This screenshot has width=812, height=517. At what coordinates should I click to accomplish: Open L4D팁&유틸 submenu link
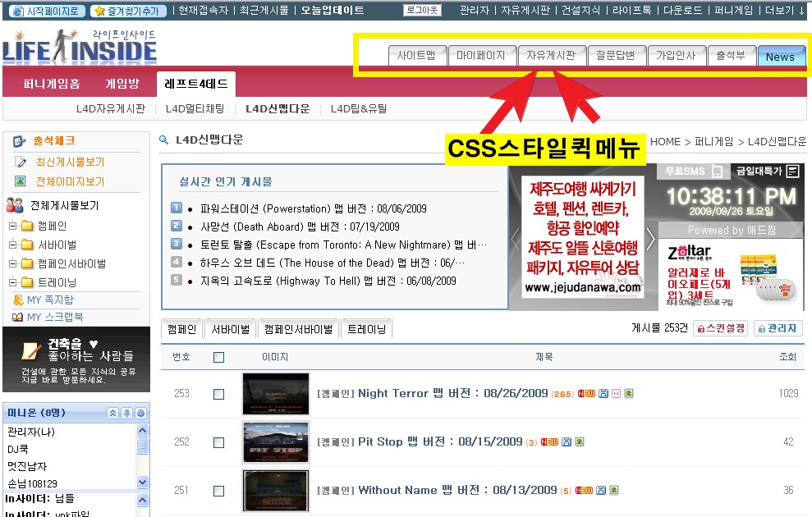(x=358, y=108)
